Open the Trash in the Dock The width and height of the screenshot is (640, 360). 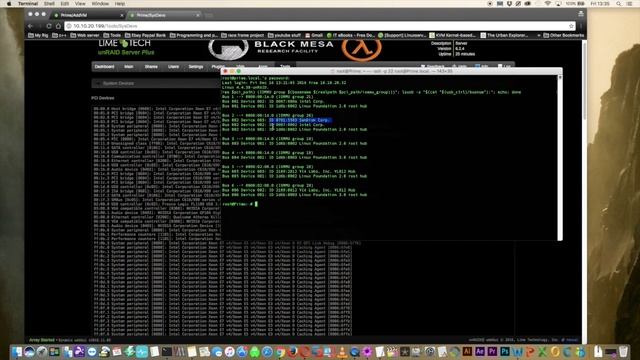[x=623, y=351]
